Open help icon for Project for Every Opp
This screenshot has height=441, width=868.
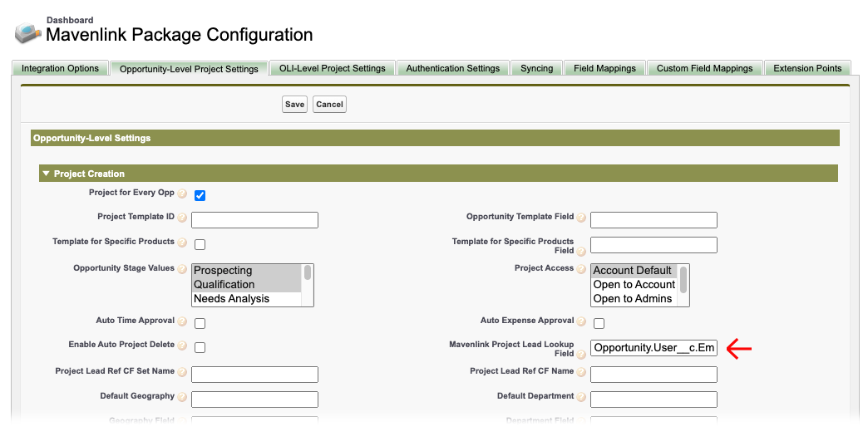tap(182, 194)
